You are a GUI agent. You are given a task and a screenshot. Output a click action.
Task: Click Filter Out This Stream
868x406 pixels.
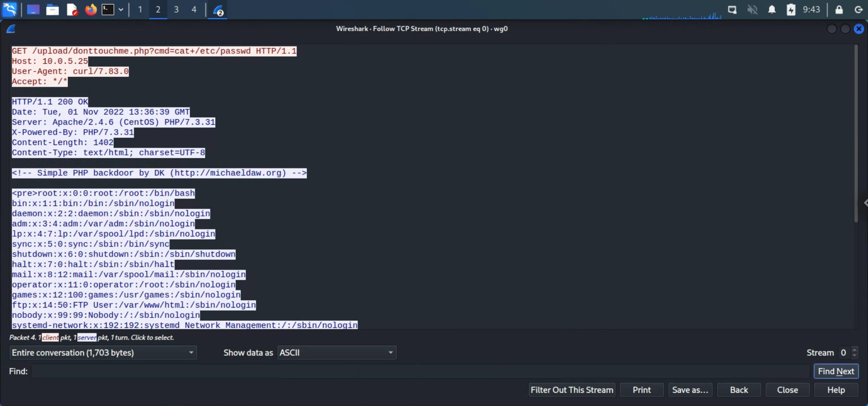[x=572, y=390]
